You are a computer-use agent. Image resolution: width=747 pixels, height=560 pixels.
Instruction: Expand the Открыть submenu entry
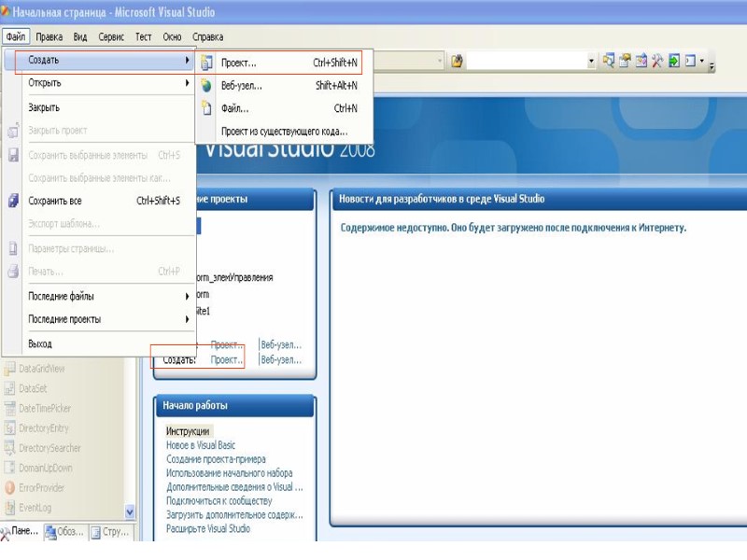pyautogui.click(x=99, y=83)
